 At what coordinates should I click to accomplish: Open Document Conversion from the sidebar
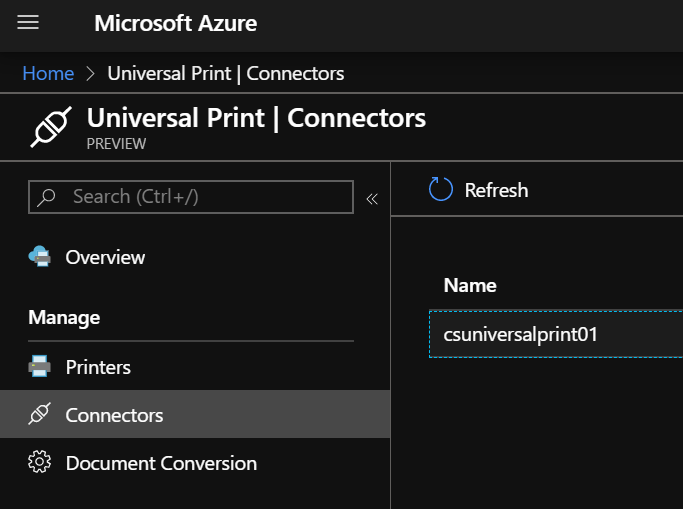(161, 463)
